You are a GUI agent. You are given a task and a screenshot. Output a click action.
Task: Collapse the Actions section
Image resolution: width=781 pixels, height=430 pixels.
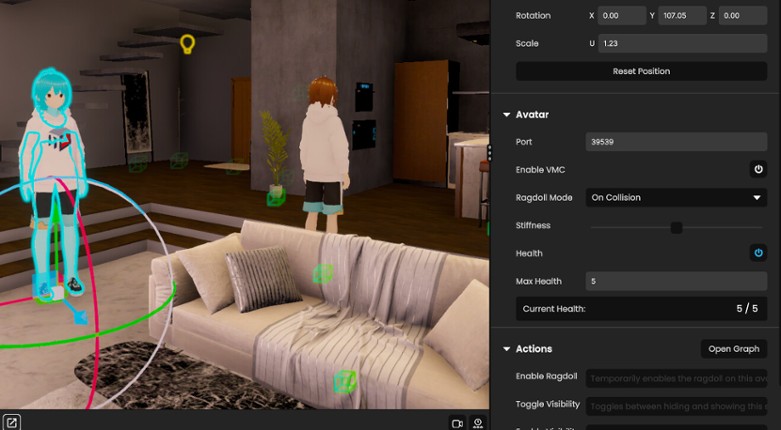coord(507,349)
